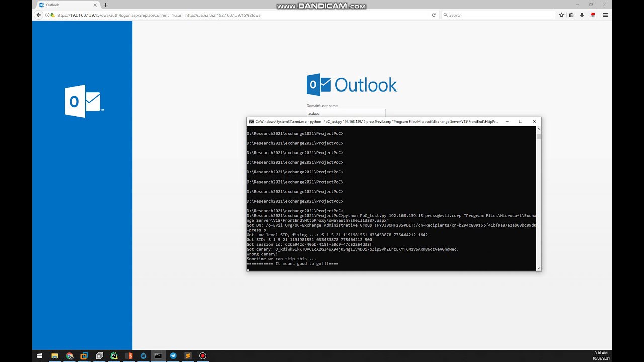The width and height of the screenshot is (644, 362).
Task: Switch to Command Prompt taskbar icon
Action: point(158,356)
